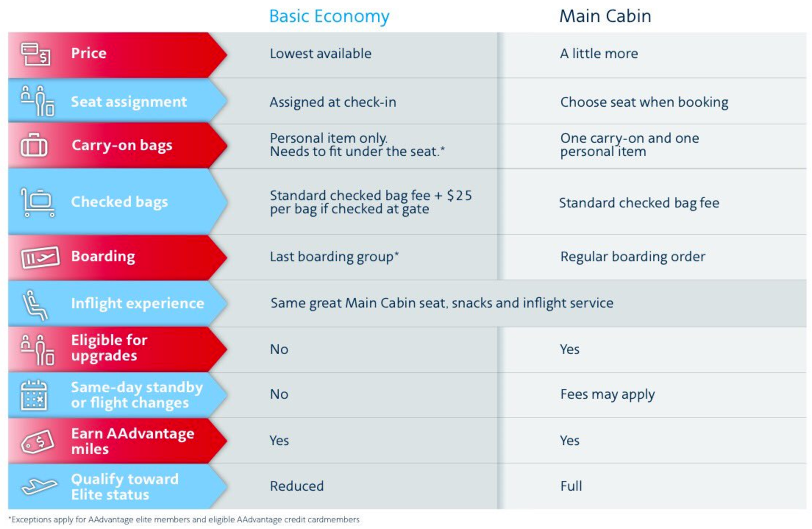
Task: Click the Eligible for upgrades passenger icon
Action: point(38,349)
